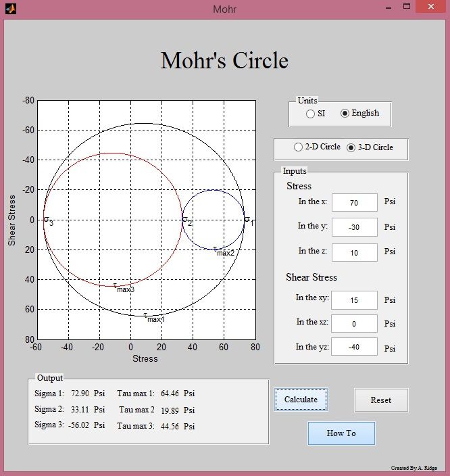Viewport: 450px width, 476px height.
Task: Click the Sigma 1 value 72.90
Action: coord(80,394)
